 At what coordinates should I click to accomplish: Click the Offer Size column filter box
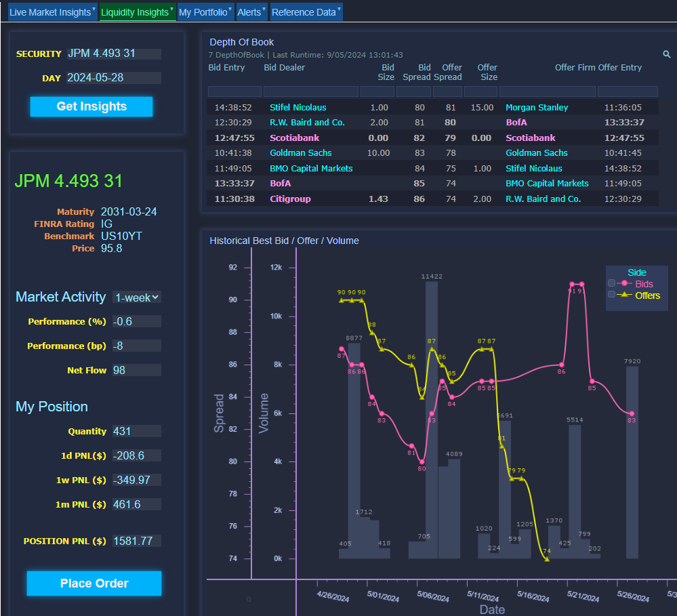pos(480,91)
